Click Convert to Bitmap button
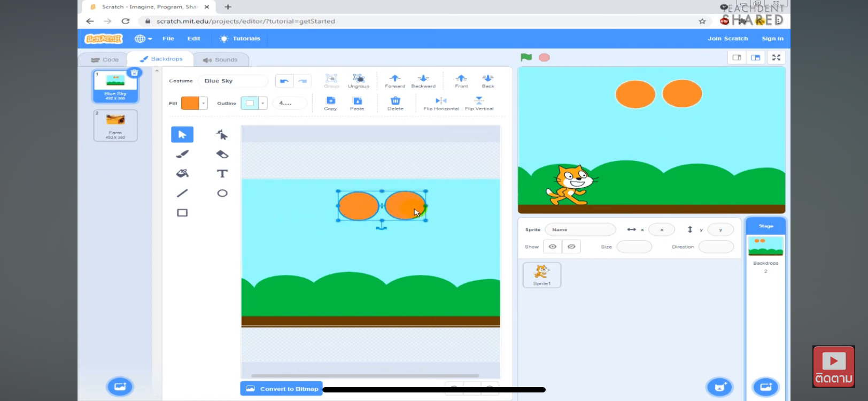The image size is (868, 401). tap(282, 389)
